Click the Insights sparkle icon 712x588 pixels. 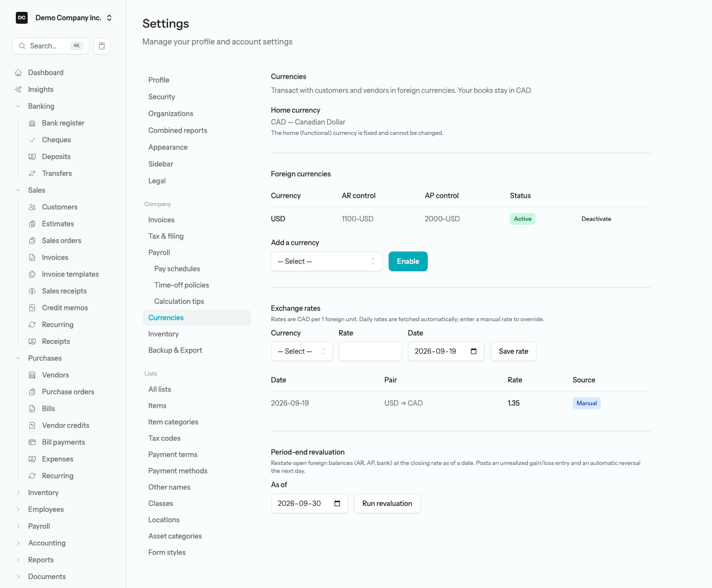click(18, 89)
